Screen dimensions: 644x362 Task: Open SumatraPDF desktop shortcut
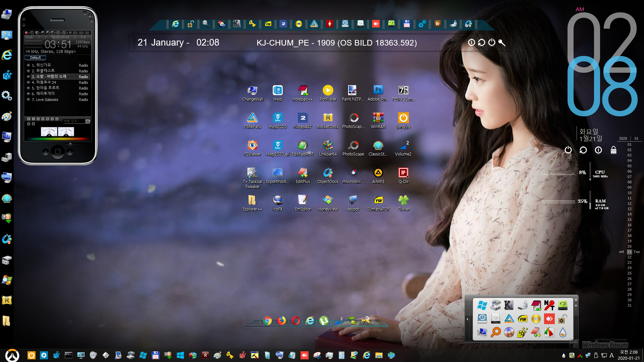pyautogui.click(x=378, y=203)
